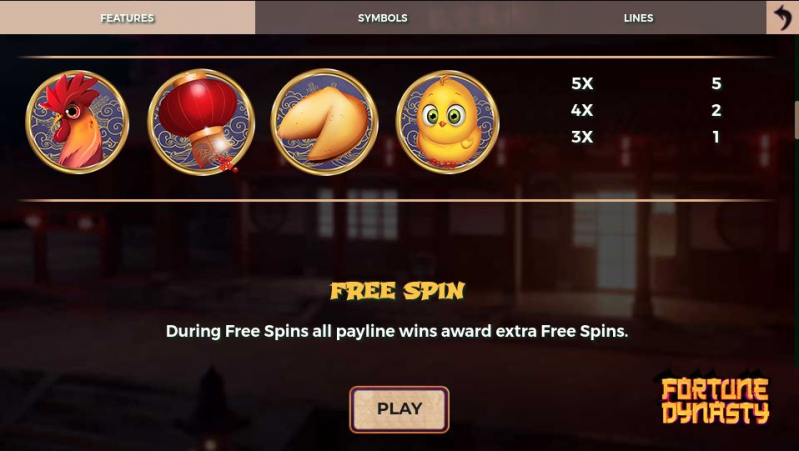
Task: Click the Free Spins description text
Action: (x=397, y=331)
